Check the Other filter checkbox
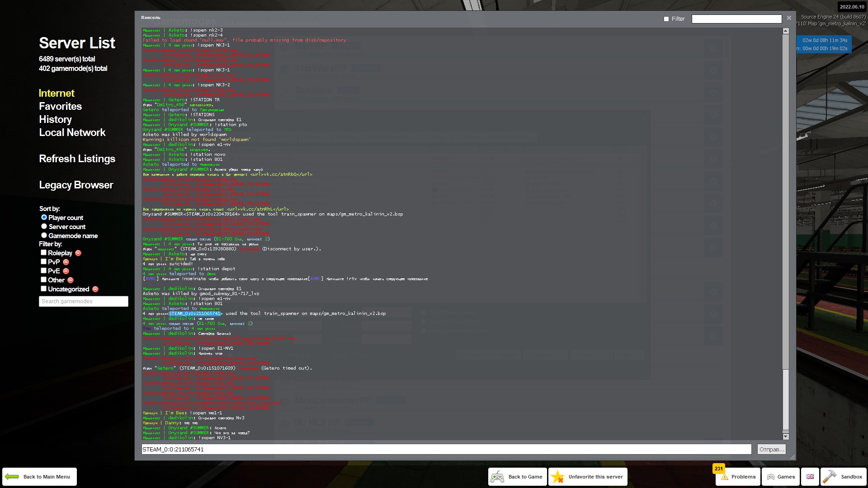868x488 pixels. click(44, 280)
